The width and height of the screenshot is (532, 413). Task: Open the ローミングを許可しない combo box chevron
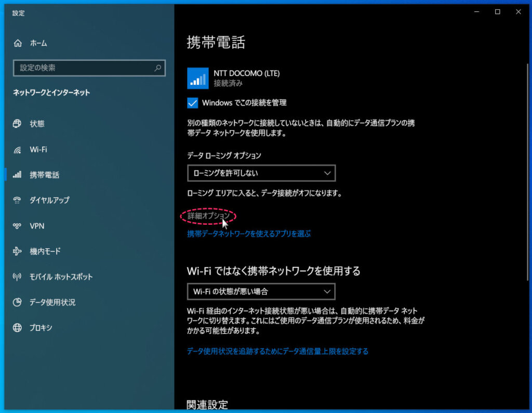(327, 173)
